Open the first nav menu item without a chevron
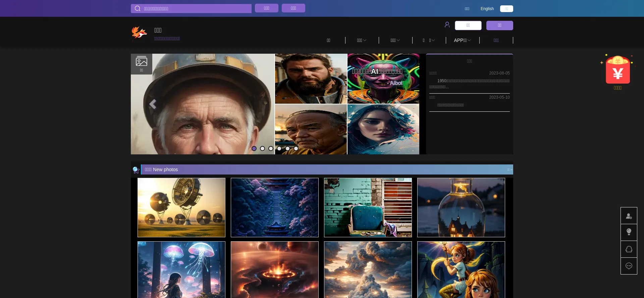Viewport: 644px width, 298px height. [328, 40]
